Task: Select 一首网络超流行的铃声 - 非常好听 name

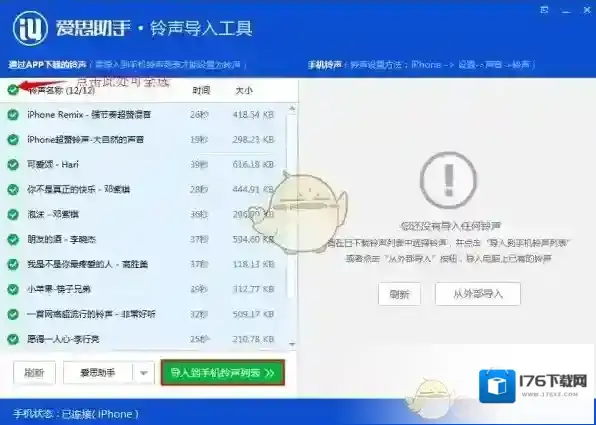Action: coord(91,314)
